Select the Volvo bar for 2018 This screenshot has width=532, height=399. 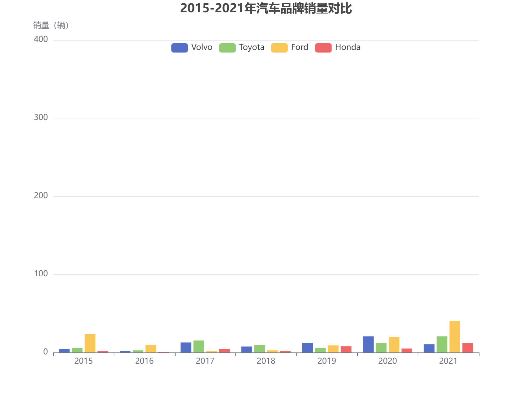pos(246,349)
